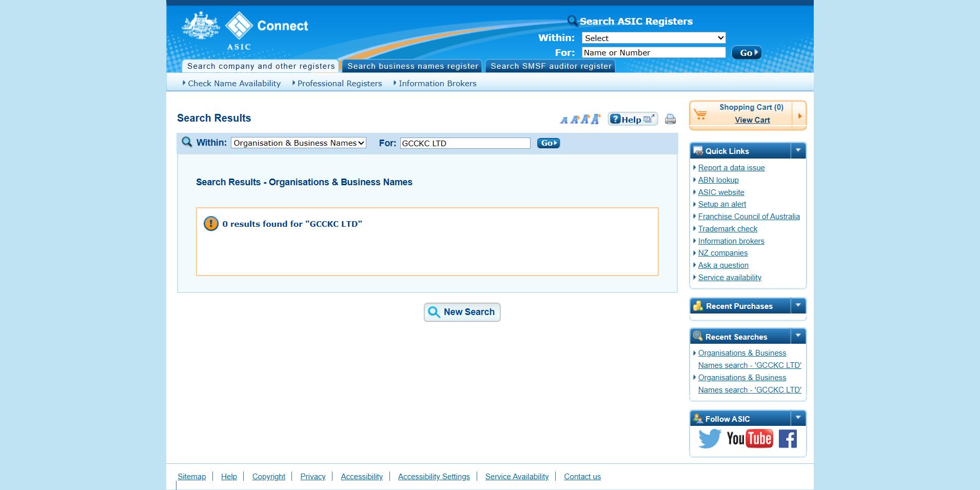Open the Information brokers quick link
The height and width of the screenshot is (490, 980).
pos(731,241)
